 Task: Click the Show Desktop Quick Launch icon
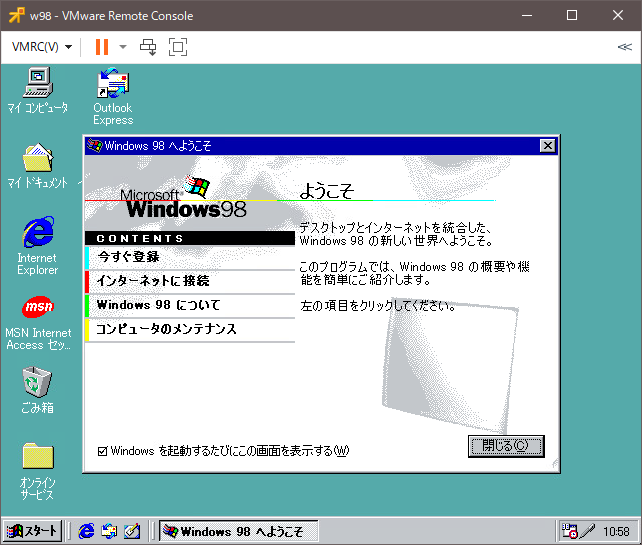tap(132, 531)
